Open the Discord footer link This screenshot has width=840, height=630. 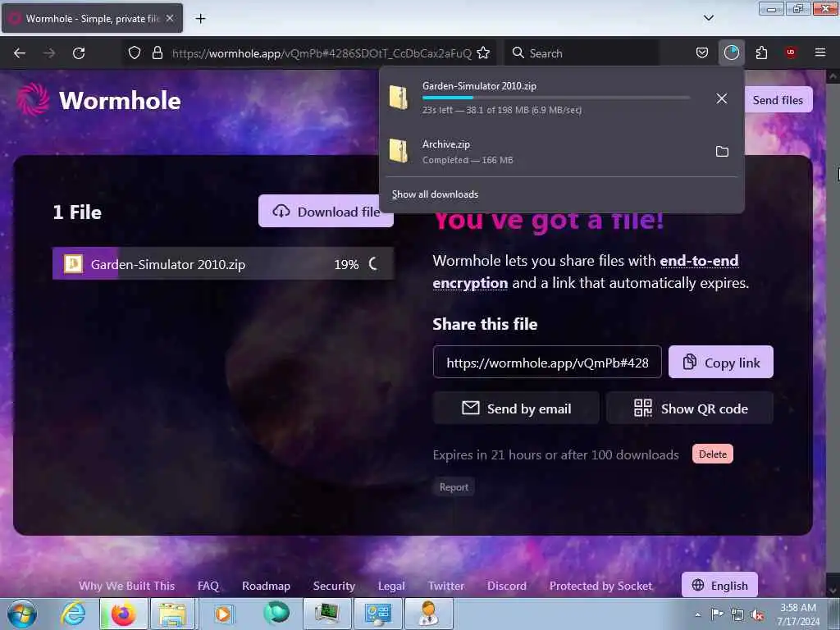pos(507,586)
